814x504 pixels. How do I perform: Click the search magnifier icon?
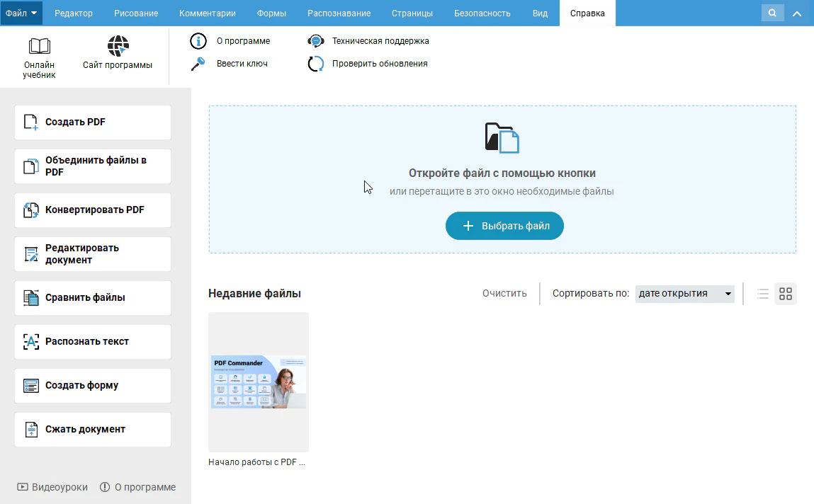point(772,13)
